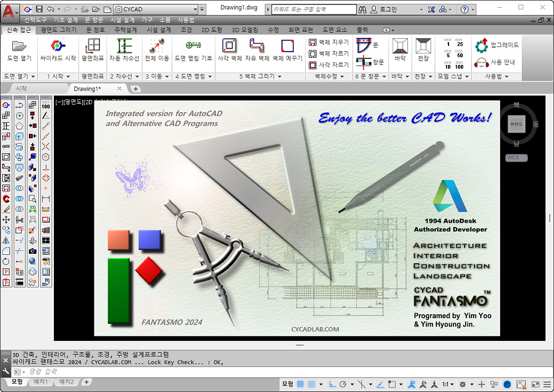Screen dimensions: 554x392
Task: Toggle object snap in the status bar
Action: (x=392, y=384)
